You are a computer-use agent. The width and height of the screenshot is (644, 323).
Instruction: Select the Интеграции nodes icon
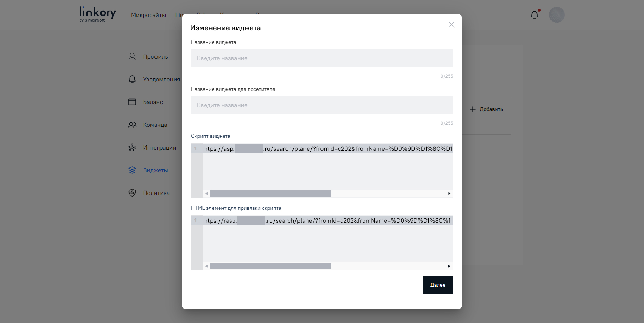click(132, 147)
